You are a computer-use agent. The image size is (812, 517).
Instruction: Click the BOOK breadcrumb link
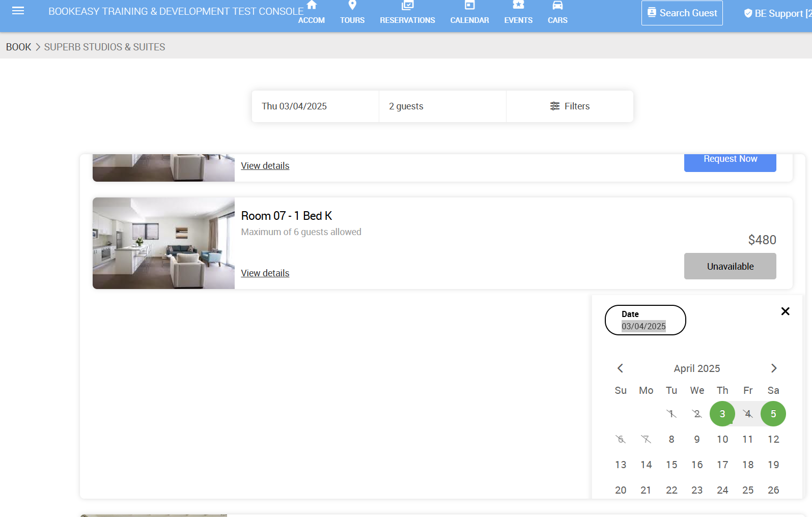pos(18,47)
